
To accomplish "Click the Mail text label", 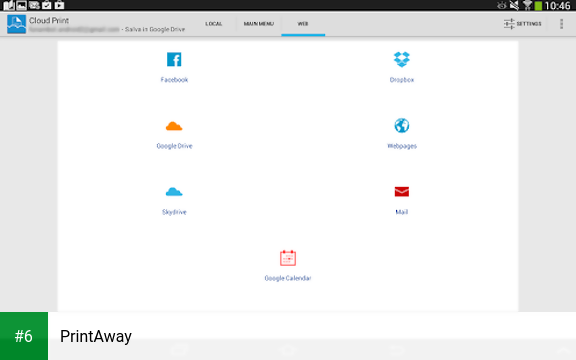I will click(402, 212).
